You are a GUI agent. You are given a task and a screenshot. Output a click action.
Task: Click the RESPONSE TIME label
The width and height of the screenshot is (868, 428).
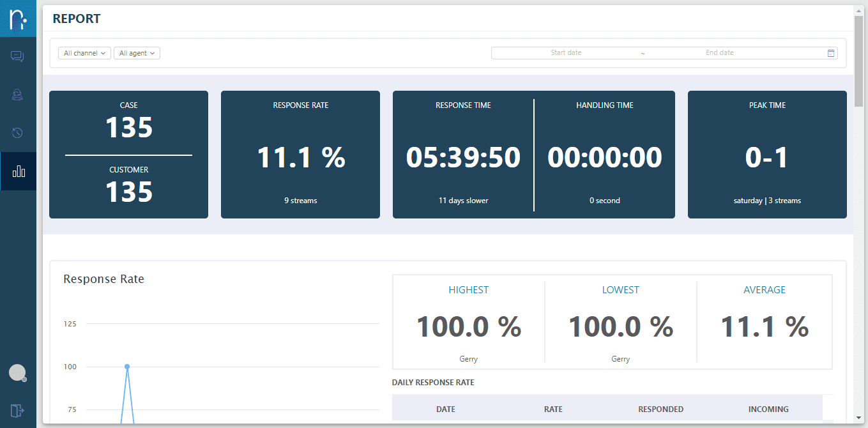(464, 105)
